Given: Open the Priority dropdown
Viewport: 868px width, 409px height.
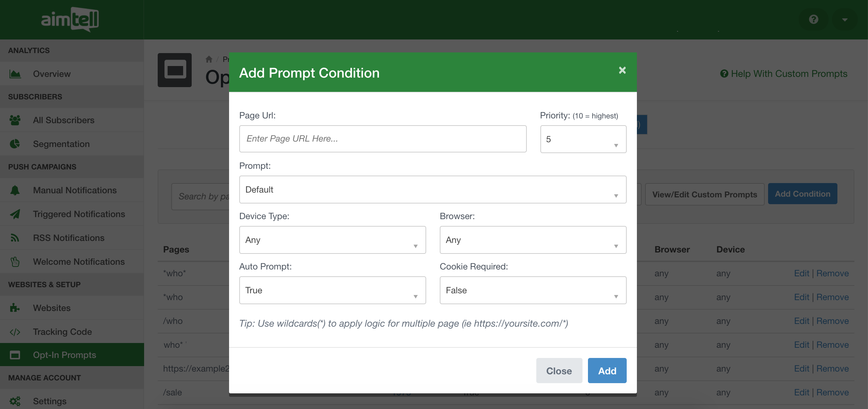Looking at the screenshot, I should 583,139.
